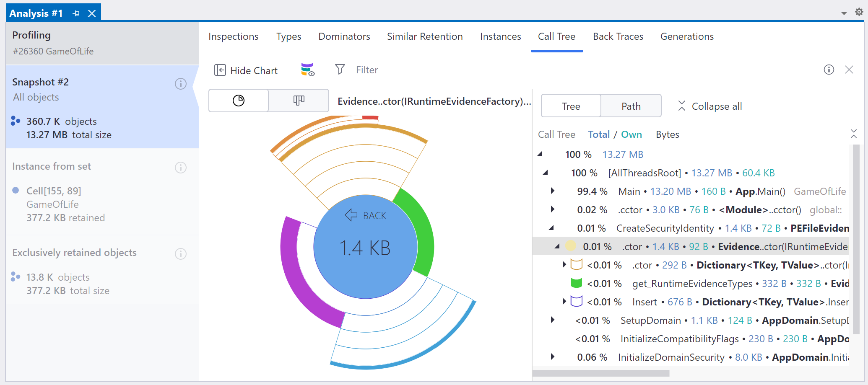Switch the call tree to Path mode
Viewport: 868px width, 385px height.
coord(631,106)
